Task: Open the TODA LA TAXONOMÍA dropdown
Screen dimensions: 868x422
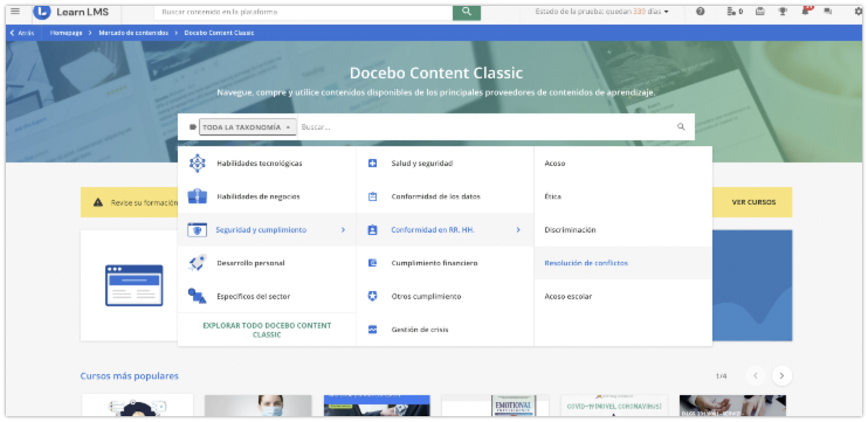Action: pyautogui.click(x=247, y=127)
